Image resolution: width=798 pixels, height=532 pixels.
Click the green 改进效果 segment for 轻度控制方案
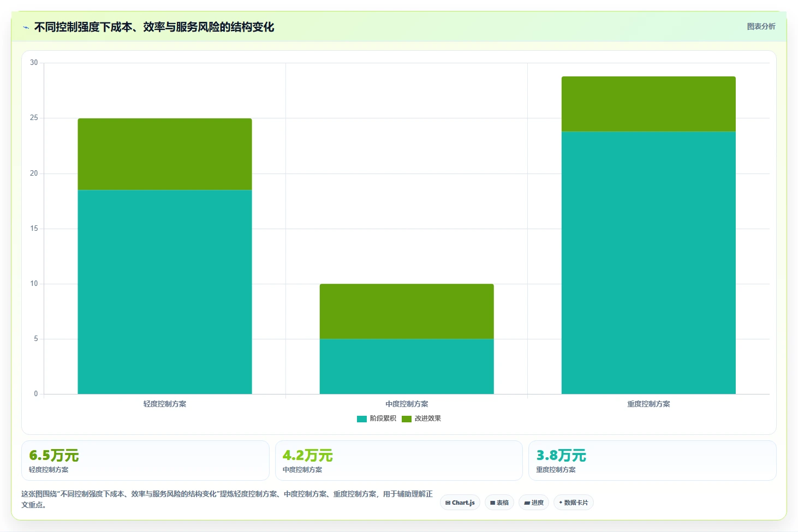click(165, 154)
